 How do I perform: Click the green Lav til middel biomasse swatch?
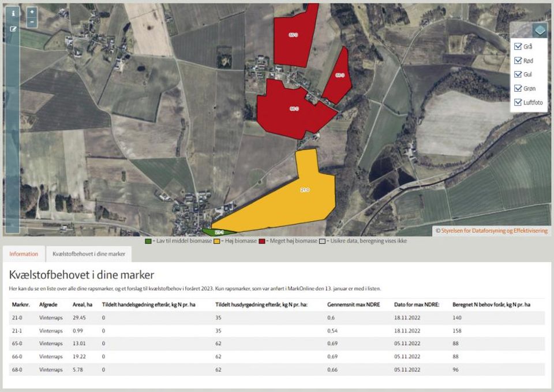point(149,241)
